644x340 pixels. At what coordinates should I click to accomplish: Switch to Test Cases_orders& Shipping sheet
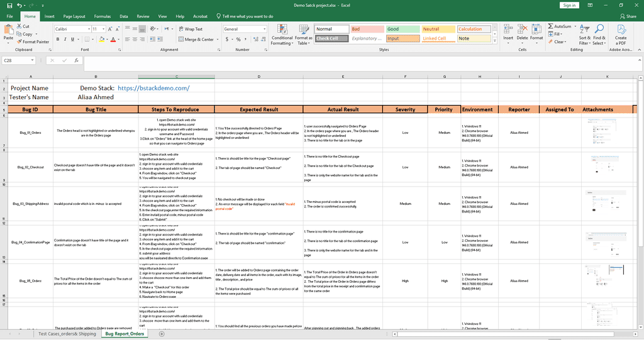coord(67,334)
